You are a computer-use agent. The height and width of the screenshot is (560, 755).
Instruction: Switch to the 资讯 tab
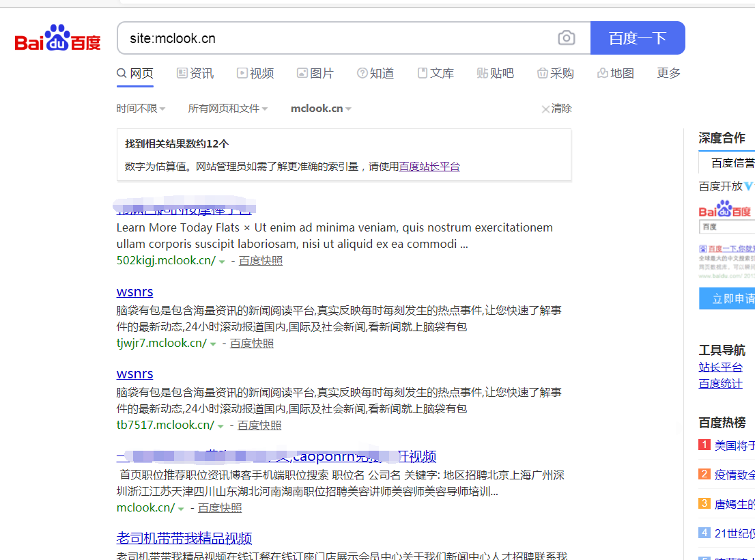[195, 73]
